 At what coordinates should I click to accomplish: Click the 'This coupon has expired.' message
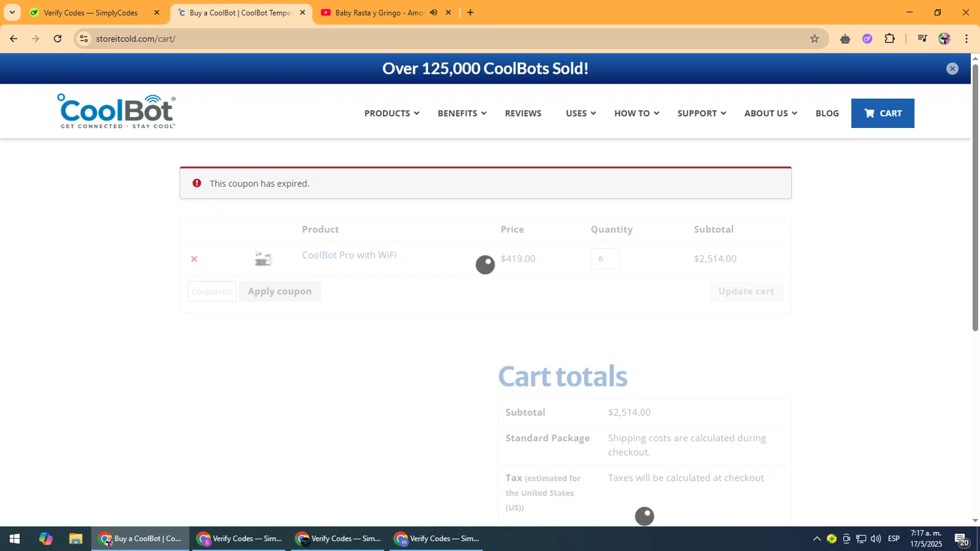(259, 183)
